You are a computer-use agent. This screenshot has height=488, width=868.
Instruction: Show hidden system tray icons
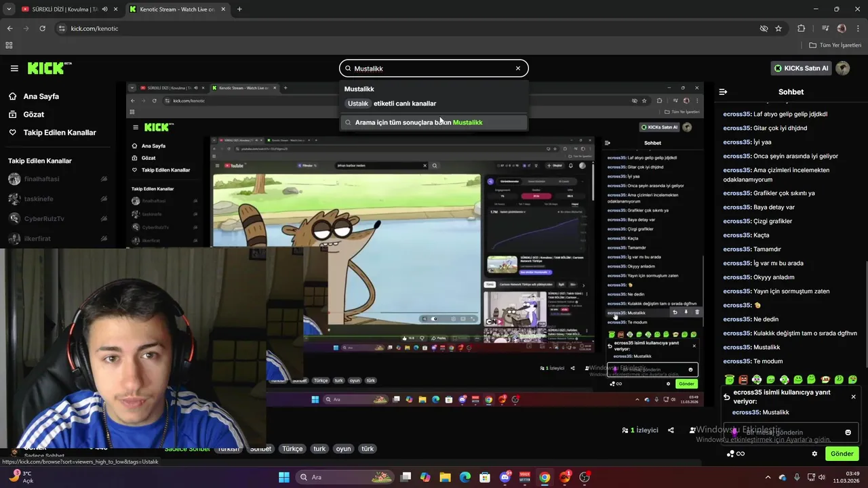point(768,477)
